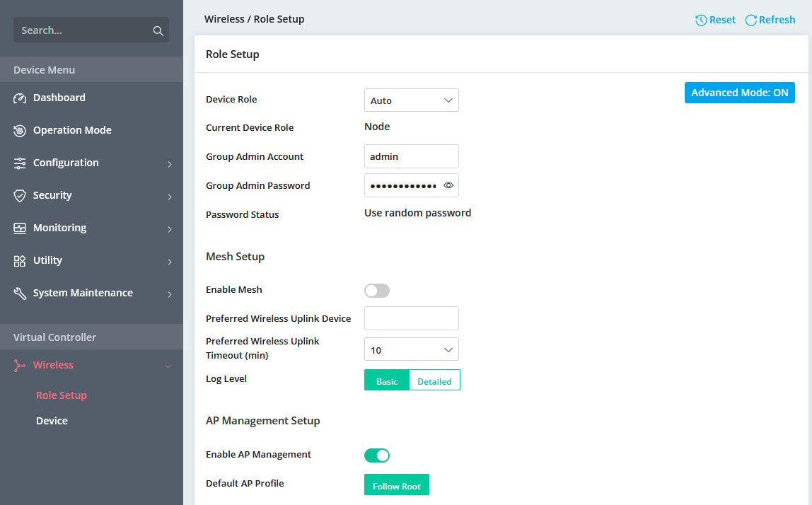Open the System Maintenance menu label
This screenshot has height=505, width=812.
(x=83, y=293)
